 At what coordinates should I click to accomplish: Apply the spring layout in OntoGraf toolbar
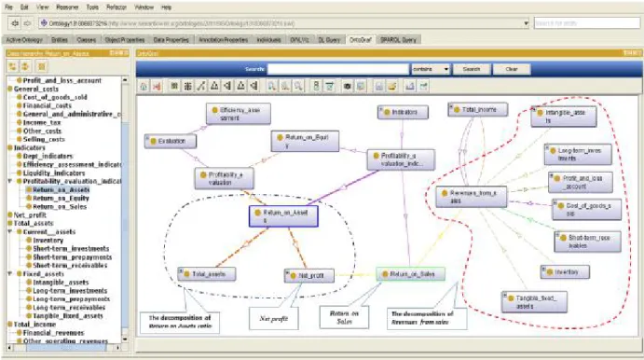tap(201, 86)
